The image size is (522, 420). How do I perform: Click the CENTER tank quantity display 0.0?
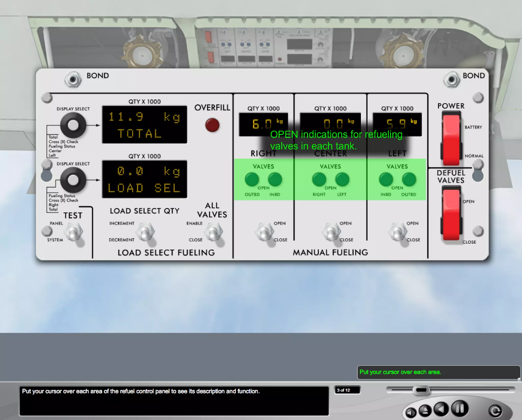tap(331, 124)
